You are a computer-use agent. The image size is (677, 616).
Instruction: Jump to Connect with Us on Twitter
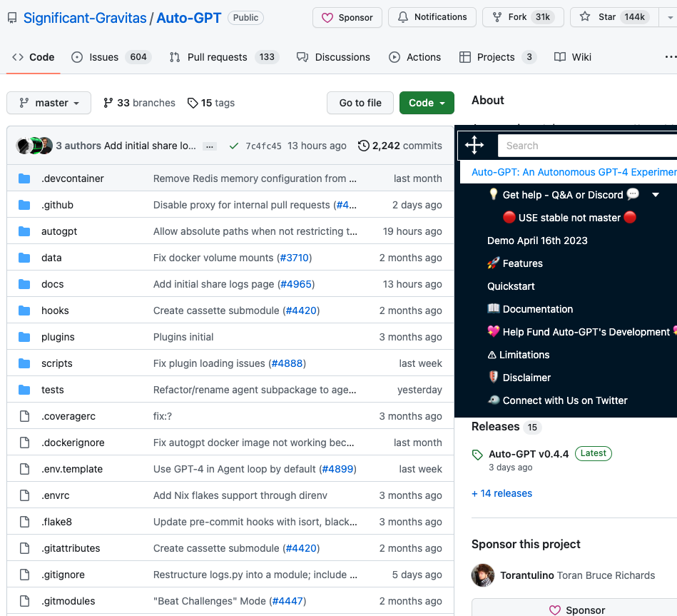pyautogui.click(x=557, y=400)
